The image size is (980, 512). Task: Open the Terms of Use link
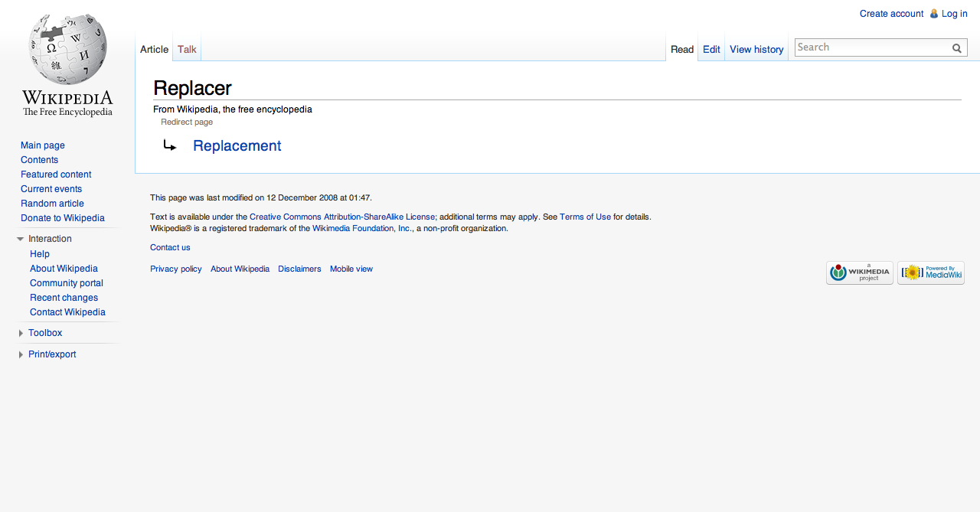(x=585, y=217)
